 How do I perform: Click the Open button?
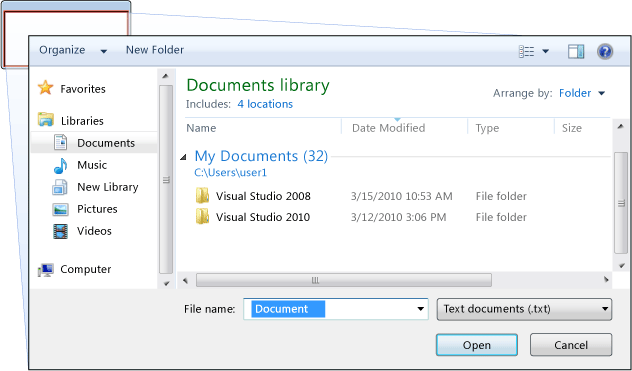477,345
